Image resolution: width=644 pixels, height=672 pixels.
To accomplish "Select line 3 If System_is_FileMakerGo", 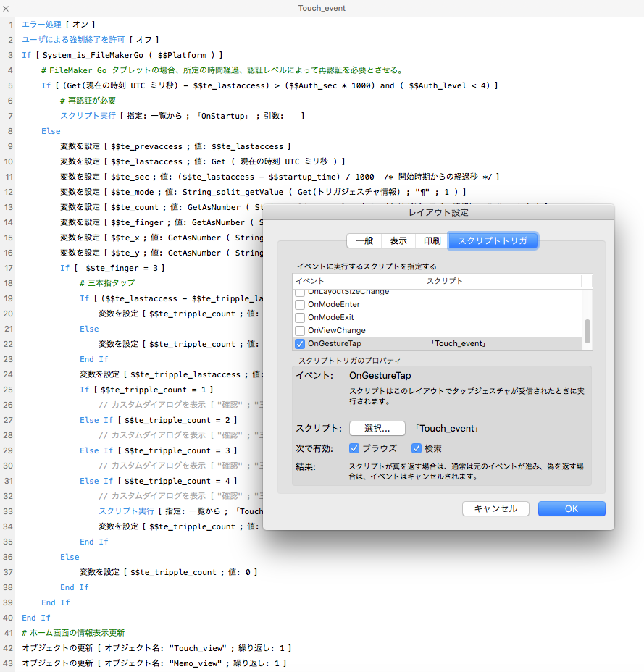I will (122, 55).
